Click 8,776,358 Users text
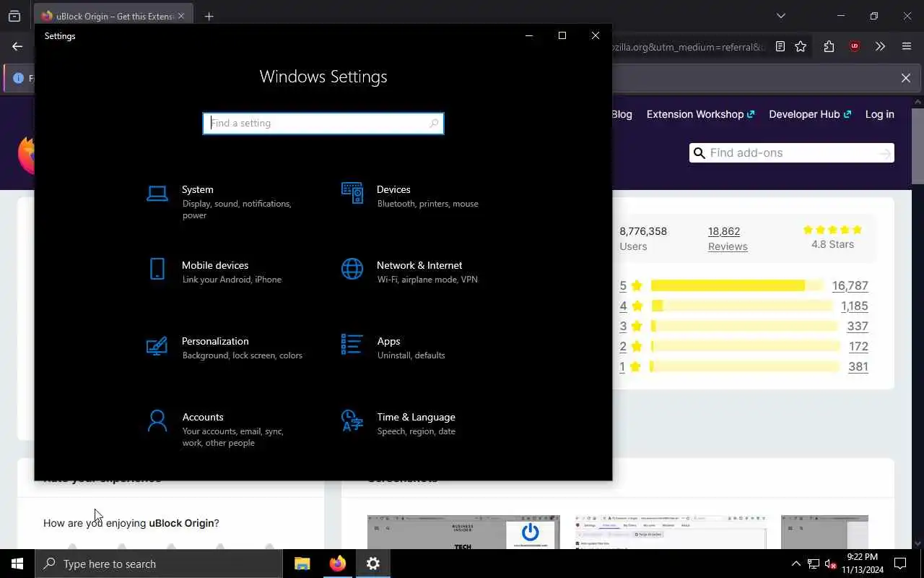This screenshot has height=578, width=924. coord(643,238)
